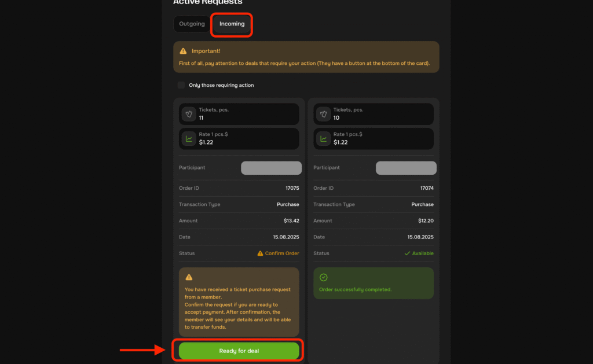Click the $12.20 amount value
This screenshot has width=593, height=364.
click(426, 220)
